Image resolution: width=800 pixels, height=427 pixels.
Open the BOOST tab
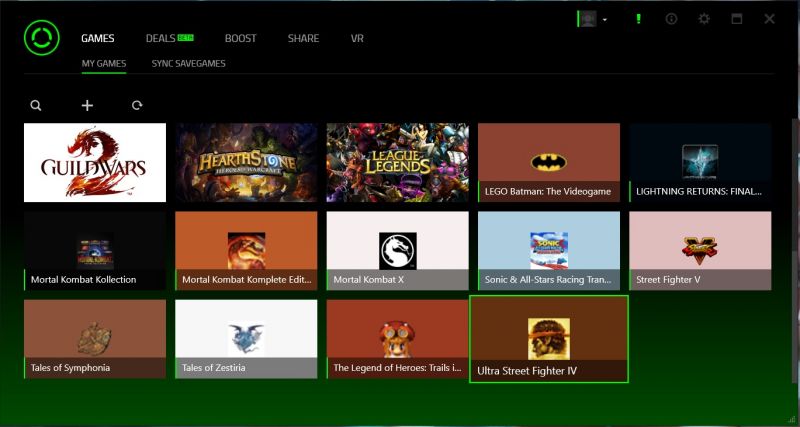coord(240,38)
